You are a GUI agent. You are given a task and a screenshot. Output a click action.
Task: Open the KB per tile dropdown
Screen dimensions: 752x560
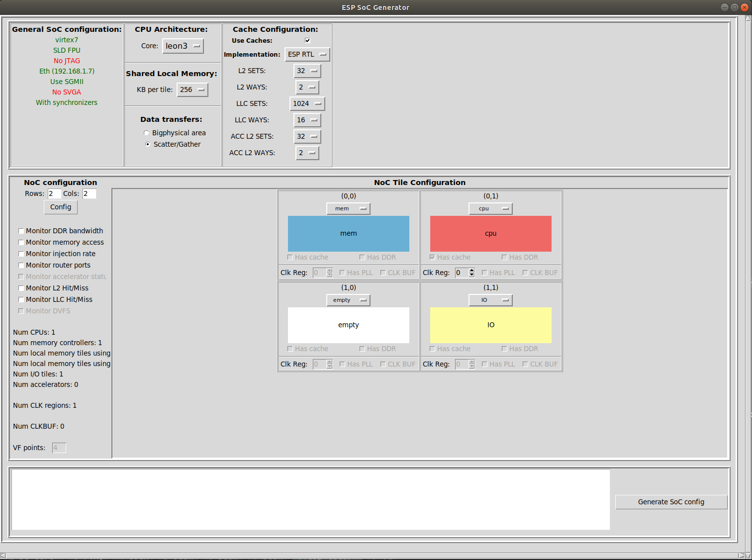click(x=192, y=90)
